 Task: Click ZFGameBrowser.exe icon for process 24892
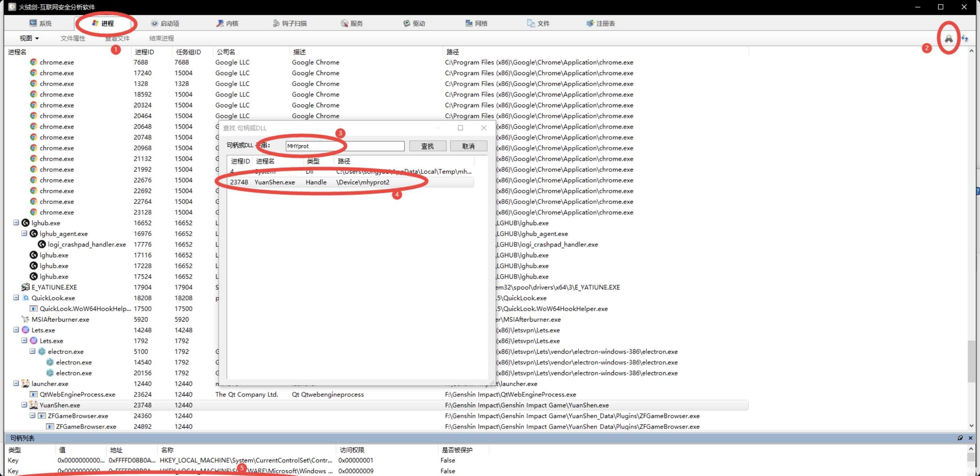[x=50, y=427]
